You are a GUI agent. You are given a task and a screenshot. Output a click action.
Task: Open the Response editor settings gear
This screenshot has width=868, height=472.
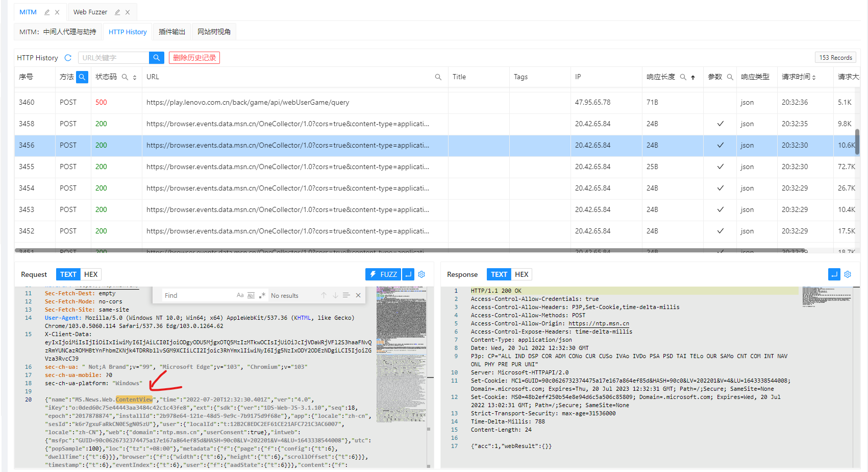(848, 274)
